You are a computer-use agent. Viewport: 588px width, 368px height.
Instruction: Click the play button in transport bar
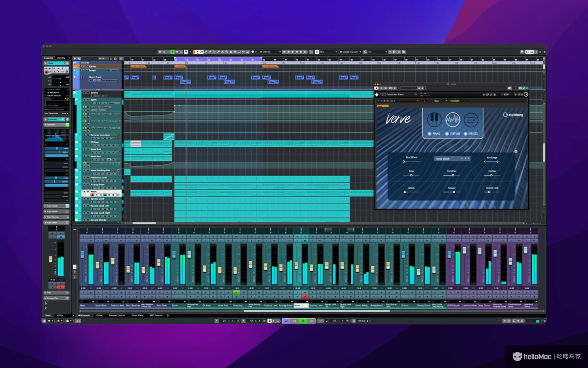pyautogui.click(x=303, y=320)
